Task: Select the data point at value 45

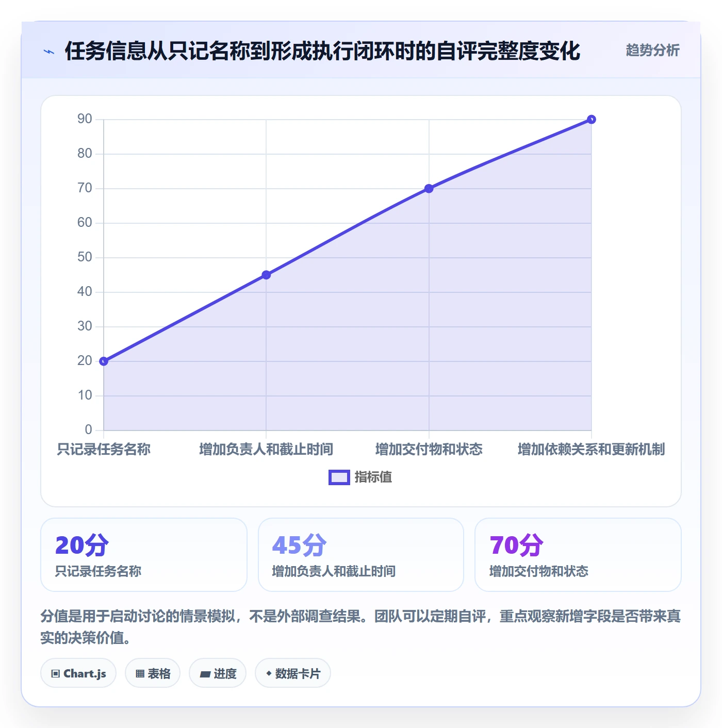Action: tap(266, 275)
